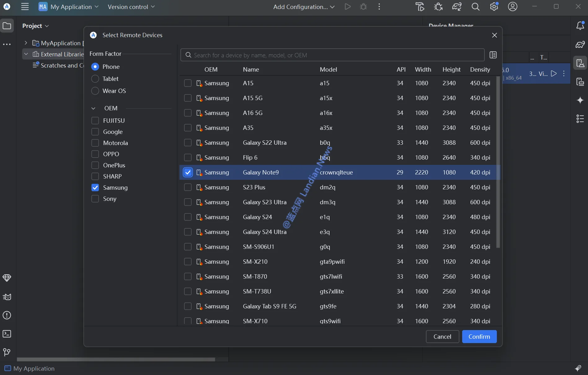
Task: Open the Notifications bell icon
Action: point(580,26)
